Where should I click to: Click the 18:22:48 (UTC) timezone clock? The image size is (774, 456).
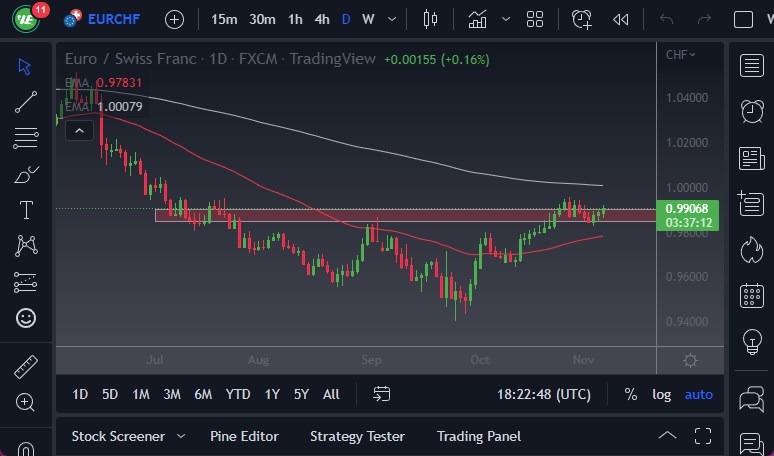point(543,394)
